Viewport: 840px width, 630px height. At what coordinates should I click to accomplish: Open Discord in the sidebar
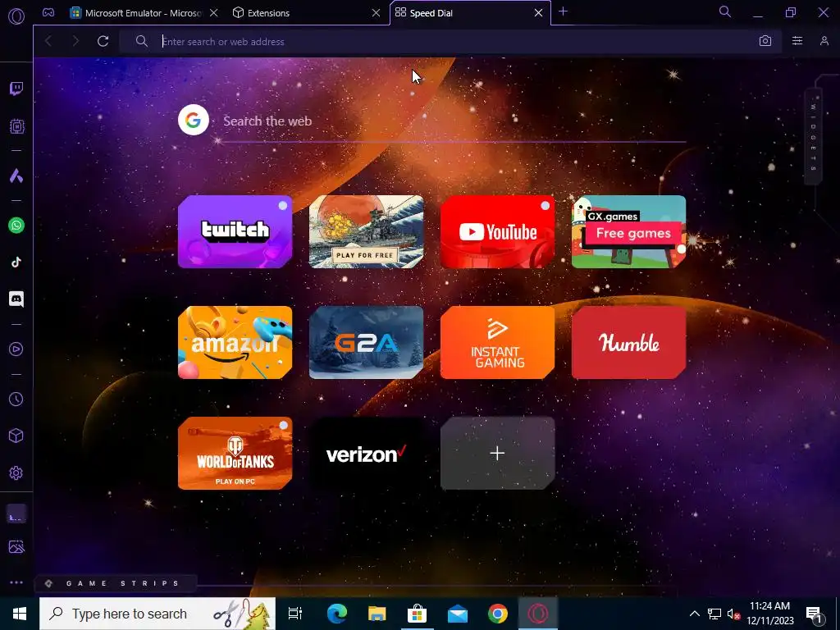click(x=16, y=299)
